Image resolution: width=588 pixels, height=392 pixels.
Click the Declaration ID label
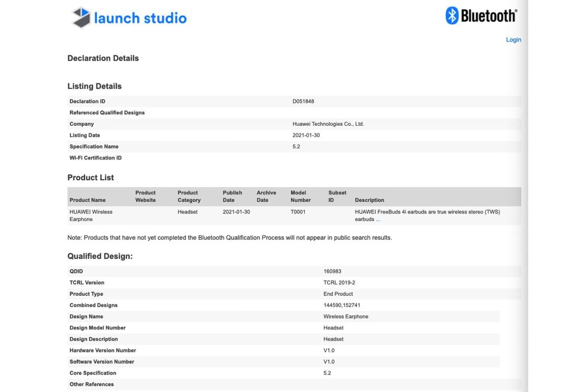pos(87,101)
